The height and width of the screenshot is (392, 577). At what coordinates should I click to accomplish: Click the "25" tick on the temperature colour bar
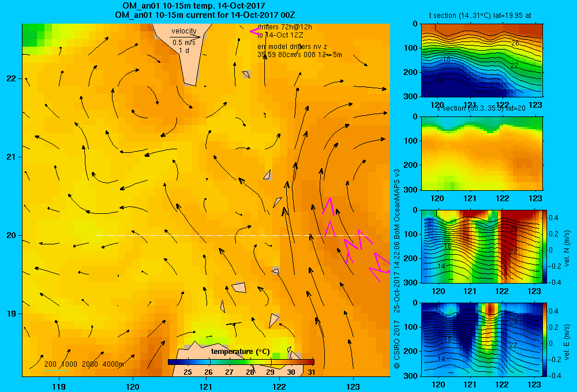[188, 372]
